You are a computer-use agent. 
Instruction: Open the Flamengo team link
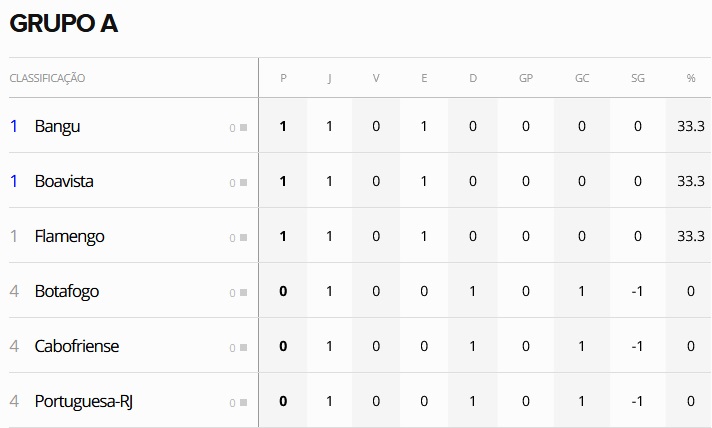[x=69, y=236]
